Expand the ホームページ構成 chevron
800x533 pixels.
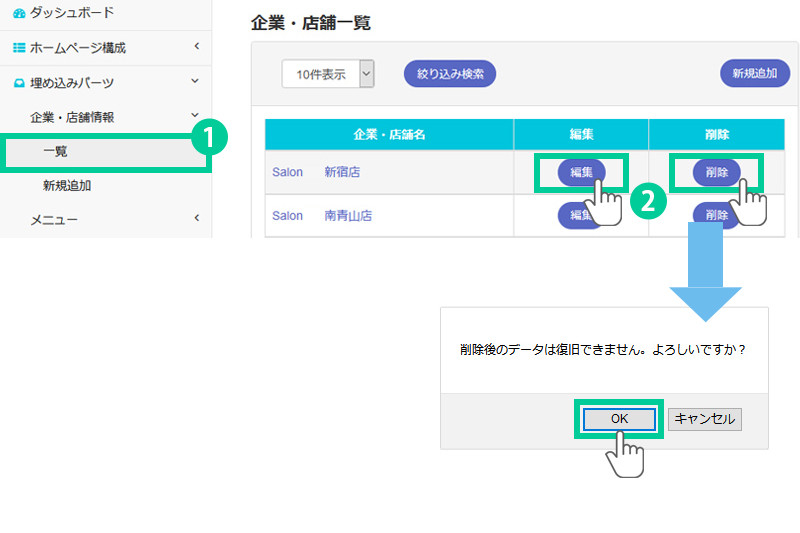point(197,46)
